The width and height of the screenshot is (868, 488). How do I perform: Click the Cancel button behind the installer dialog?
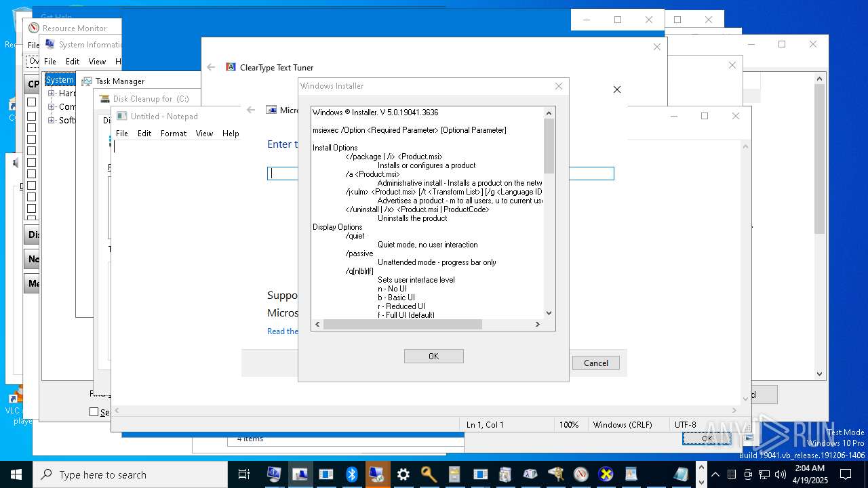click(596, 363)
